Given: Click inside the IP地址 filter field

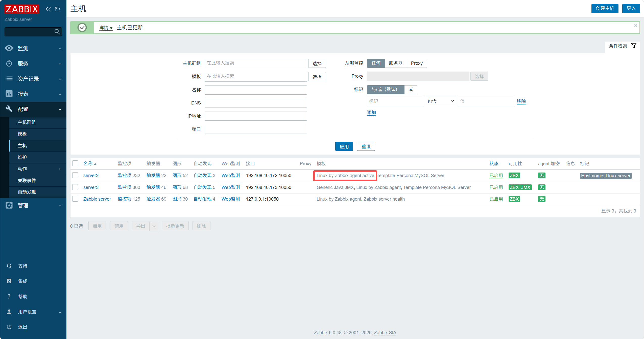Looking at the screenshot, I should tap(256, 116).
